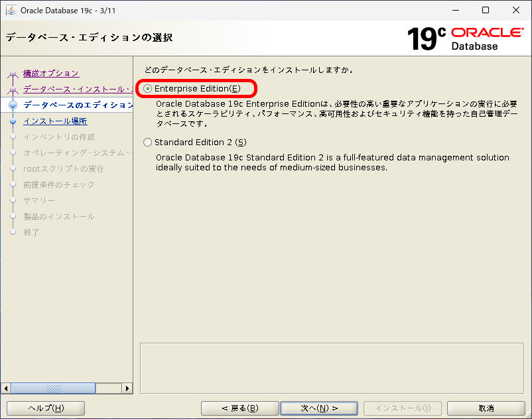532x419 pixels.
Task: Select the current データベースのエディション step
Action: click(x=78, y=105)
